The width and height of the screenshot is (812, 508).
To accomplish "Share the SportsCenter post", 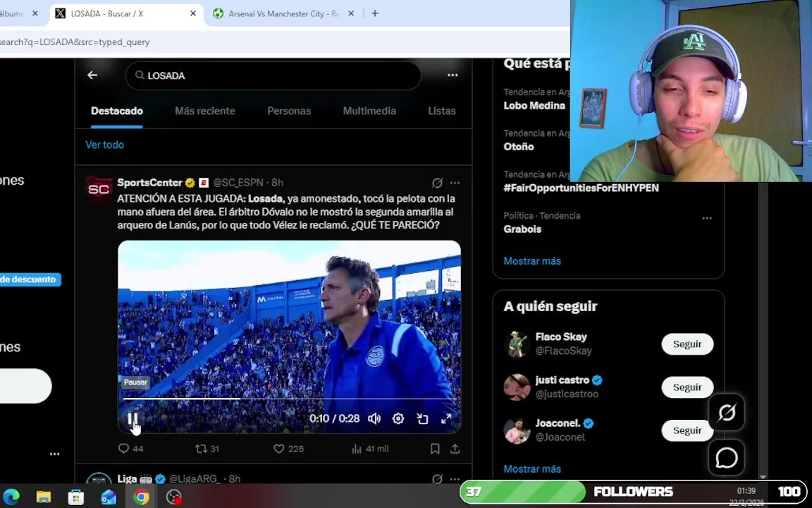I will pos(455,449).
